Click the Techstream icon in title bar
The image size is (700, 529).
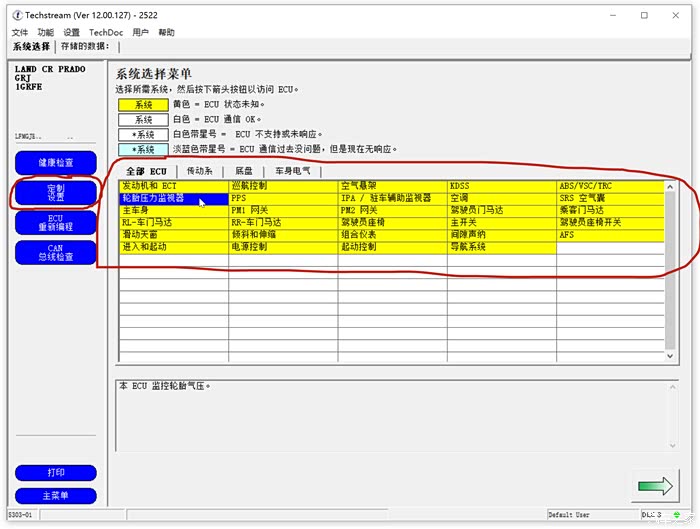pyautogui.click(x=15, y=15)
